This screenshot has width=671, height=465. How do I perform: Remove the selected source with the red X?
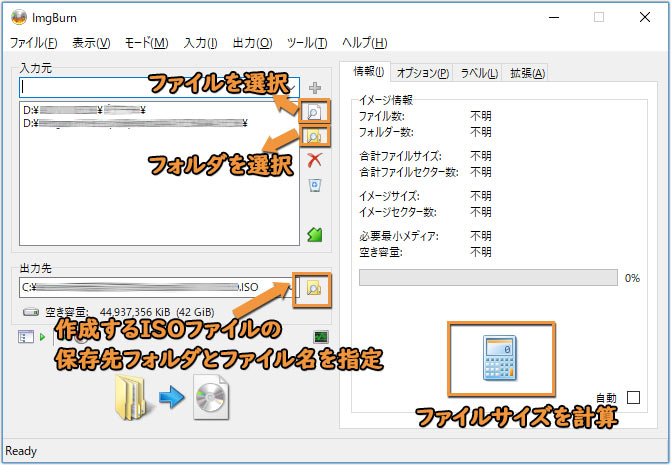[315, 160]
